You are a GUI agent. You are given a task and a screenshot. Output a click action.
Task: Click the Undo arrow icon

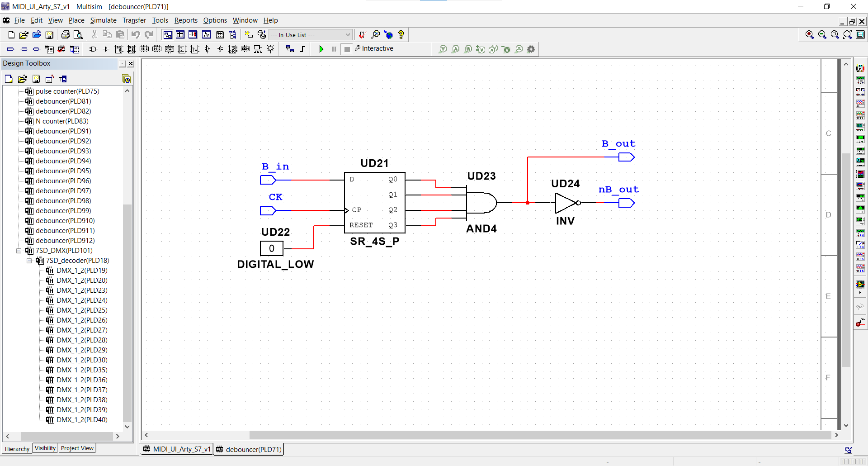click(x=136, y=35)
